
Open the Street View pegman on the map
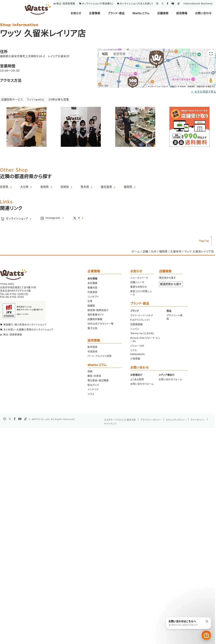[211, 80]
